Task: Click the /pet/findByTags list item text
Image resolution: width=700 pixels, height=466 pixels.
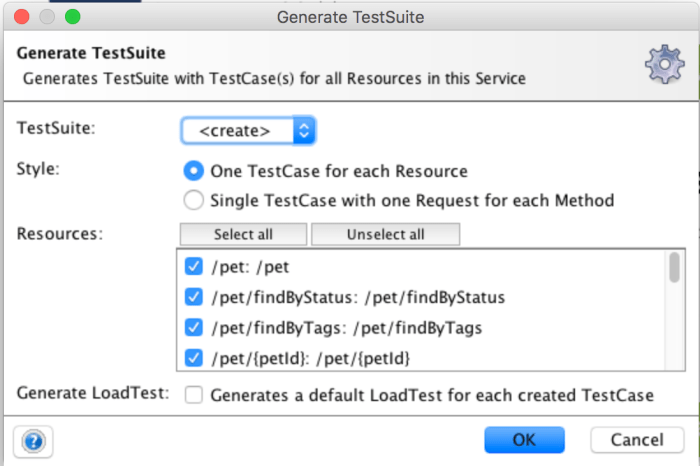Action: (x=347, y=327)
